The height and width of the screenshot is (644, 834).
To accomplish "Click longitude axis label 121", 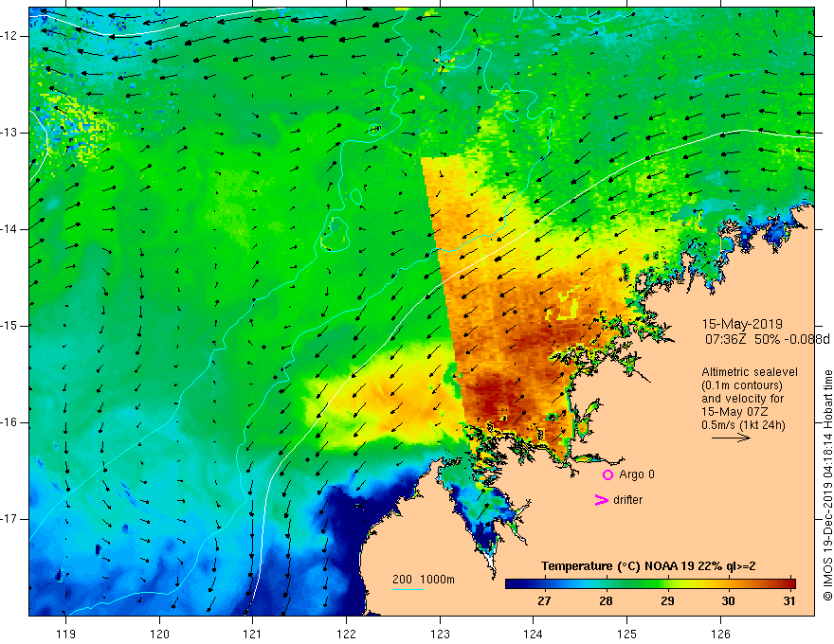I will (253, 634).
